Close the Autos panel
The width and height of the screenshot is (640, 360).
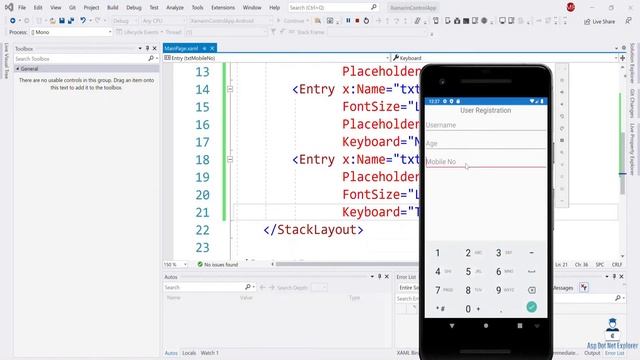click(387, 277)
